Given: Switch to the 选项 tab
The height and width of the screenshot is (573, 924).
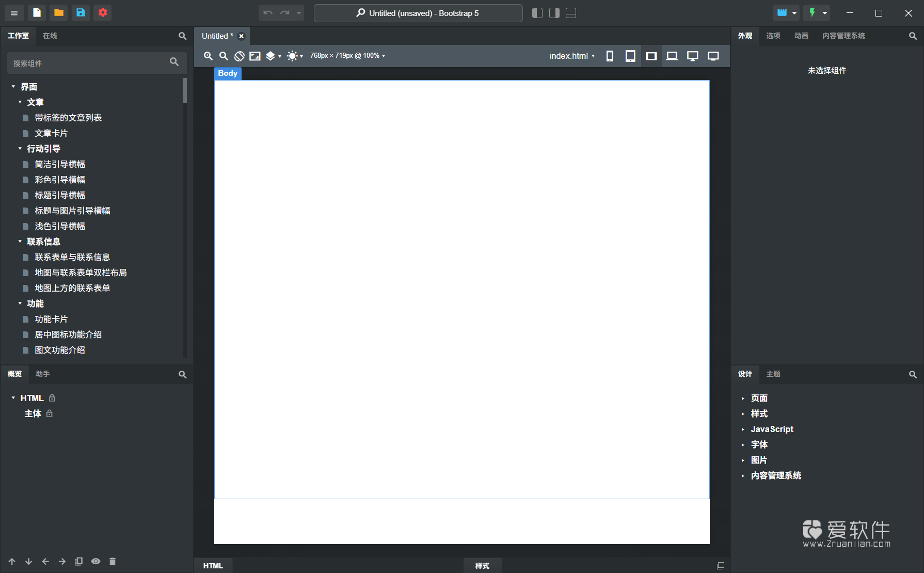Looking at the screenshot, I should click(773, 36).
